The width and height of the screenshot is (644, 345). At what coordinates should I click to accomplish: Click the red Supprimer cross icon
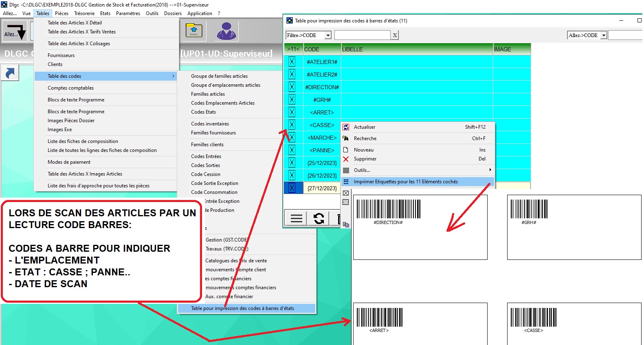point(346,159)
